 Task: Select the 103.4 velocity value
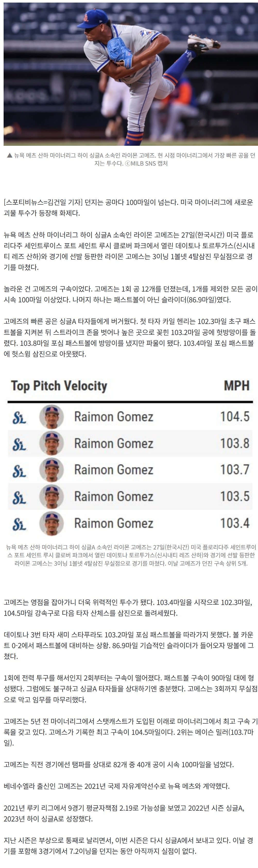point(235,523)
